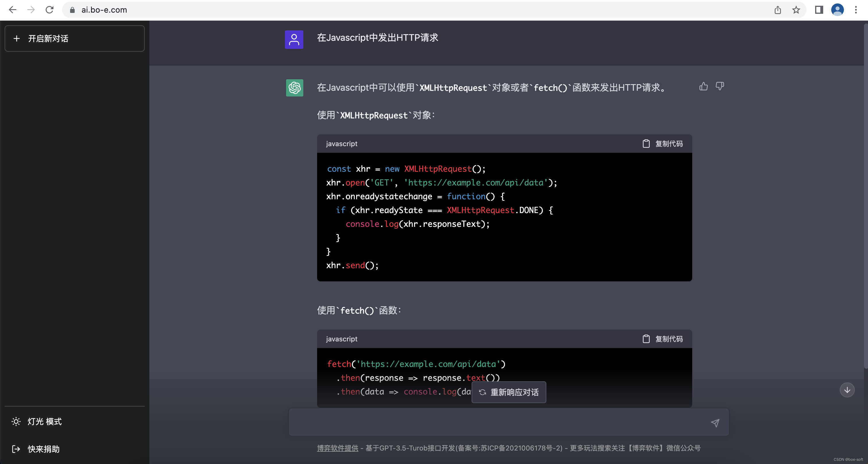Click the code line xhr.send();

(352, 265)
